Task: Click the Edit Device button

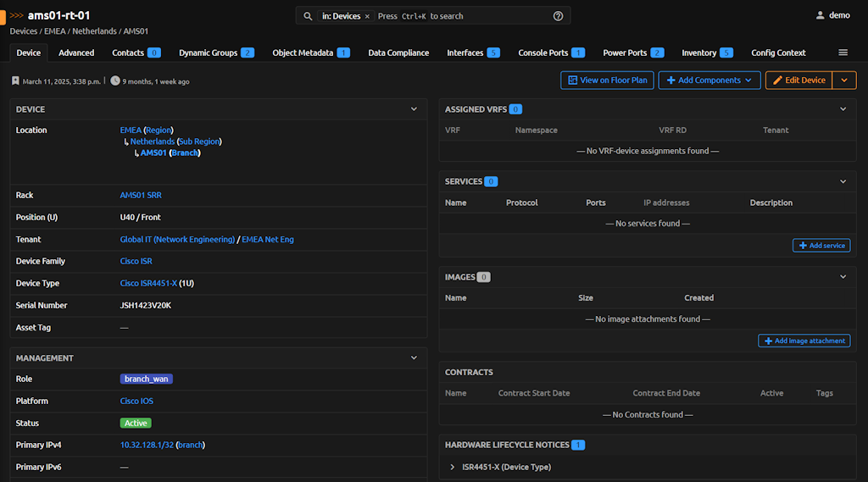Action: (x=798, y=80)
